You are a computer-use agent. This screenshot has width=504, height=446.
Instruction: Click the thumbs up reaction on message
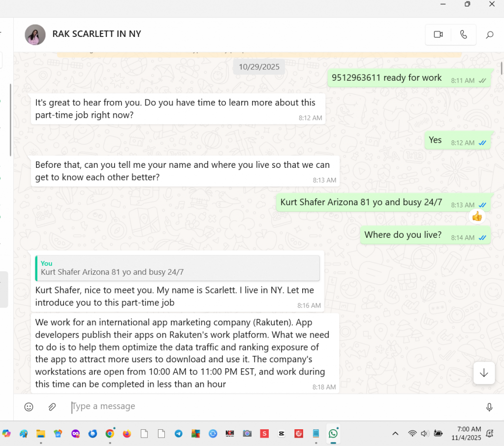pyautogui.click(x=476, y=216)
